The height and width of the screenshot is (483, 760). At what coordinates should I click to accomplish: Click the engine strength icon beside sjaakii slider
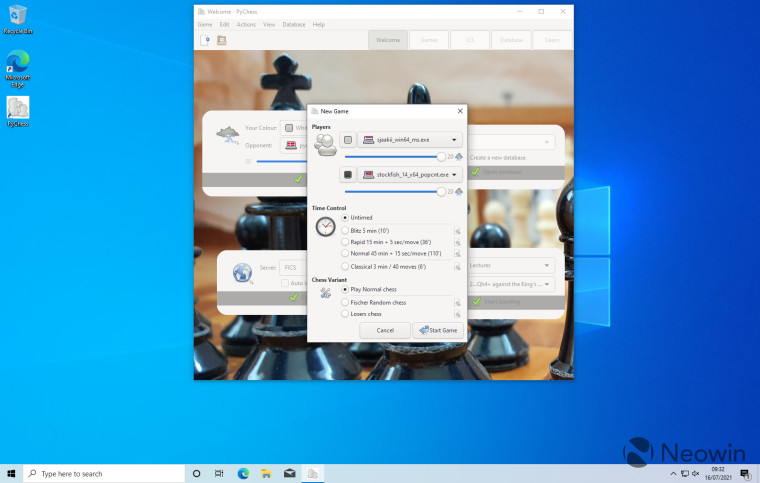click(x=459, y=156)
